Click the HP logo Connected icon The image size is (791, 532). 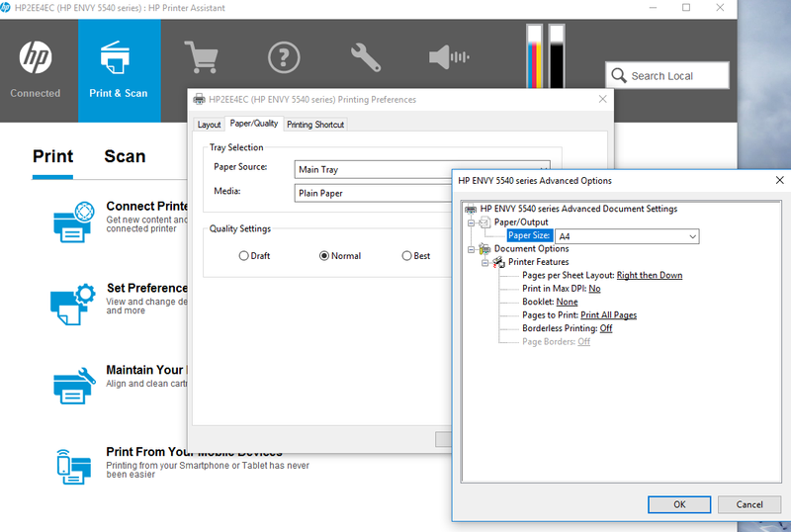[x=36, y=59]
